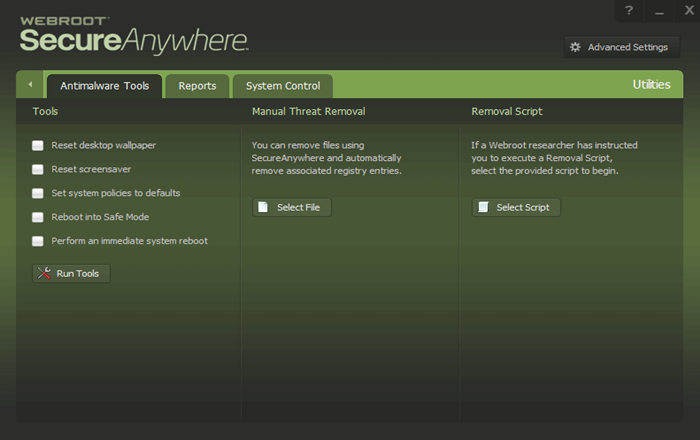Minimize the SecureAnywhere window
The width and height of the screenshot is (700, 440).
[x=659, y=10]
